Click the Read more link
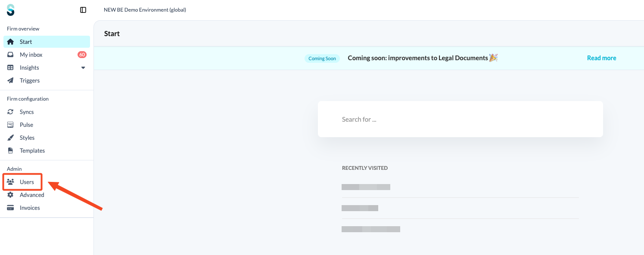Screen dimensions: 644x255 (601, 58)
